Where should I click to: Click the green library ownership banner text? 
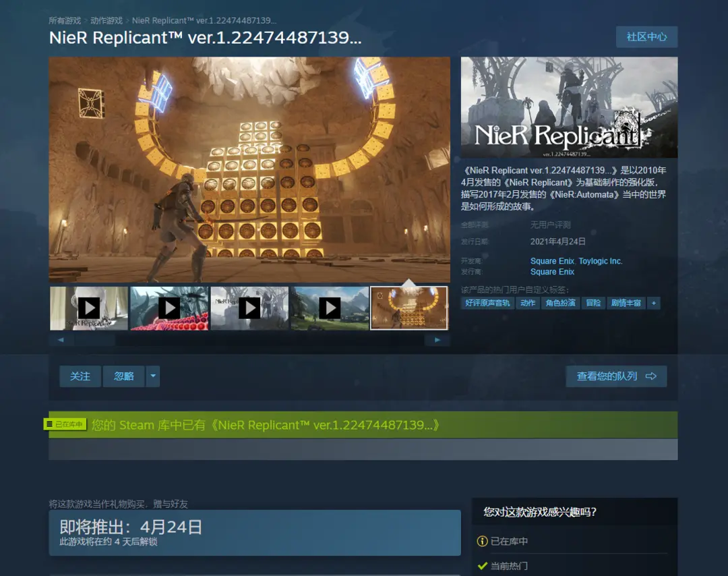click(266, 425)
